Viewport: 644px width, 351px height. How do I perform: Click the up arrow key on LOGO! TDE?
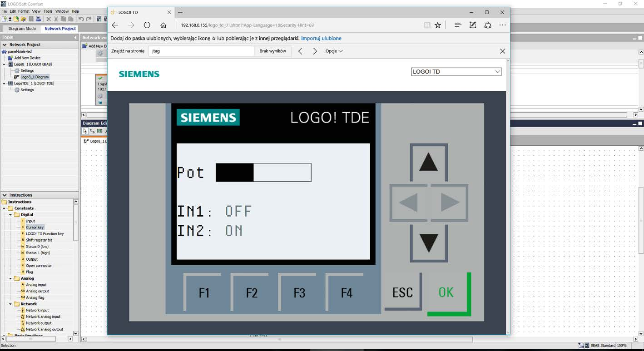pos(429,162)
